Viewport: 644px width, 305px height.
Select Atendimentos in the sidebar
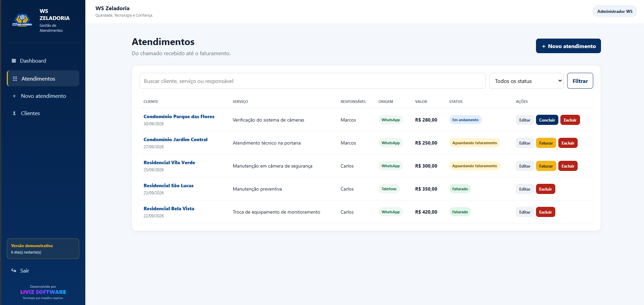(x=43, y=79)
